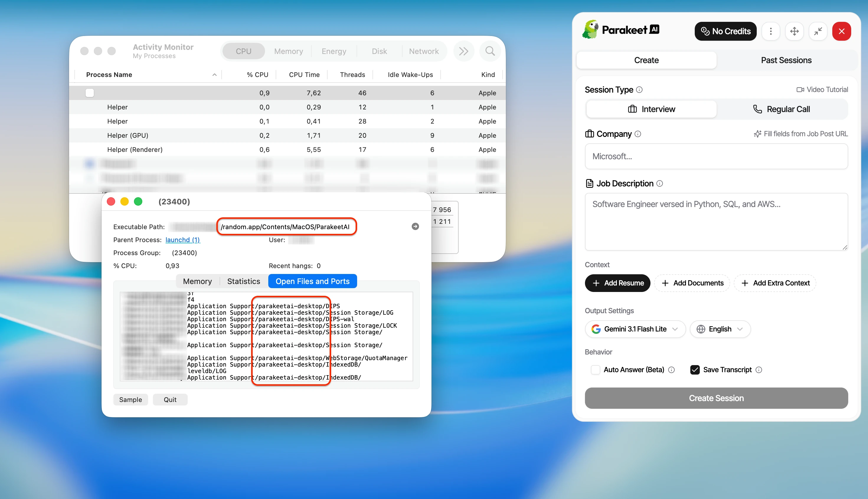Switch to Statistics tab in process info window
This screenshot has width=868, height=499.
[243, 281]
